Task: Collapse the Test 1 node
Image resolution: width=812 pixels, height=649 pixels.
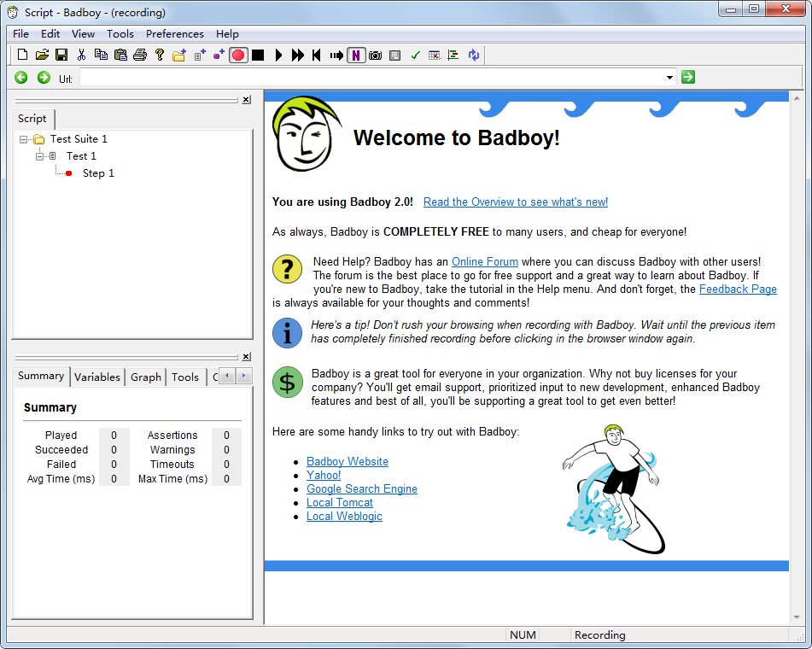Action: [39, 155]
